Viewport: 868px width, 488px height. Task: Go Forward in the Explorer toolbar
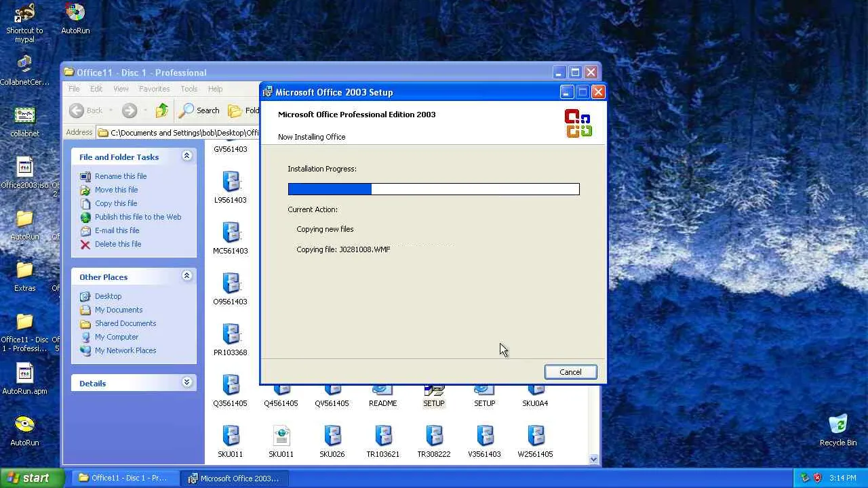(130, 110)
